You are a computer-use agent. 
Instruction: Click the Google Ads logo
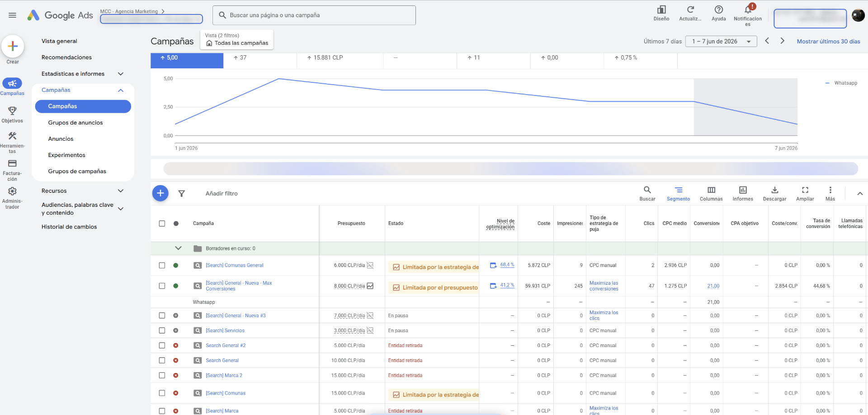(x=60, y=15)
